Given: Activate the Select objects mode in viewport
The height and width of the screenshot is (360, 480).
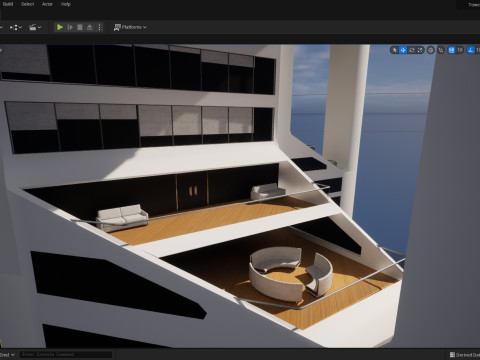Looking at the screenshot, I should 395,50.
